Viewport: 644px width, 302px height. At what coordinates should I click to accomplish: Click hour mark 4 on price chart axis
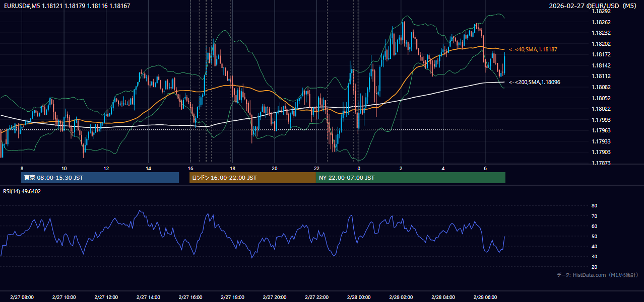click(x=443, y=168)
